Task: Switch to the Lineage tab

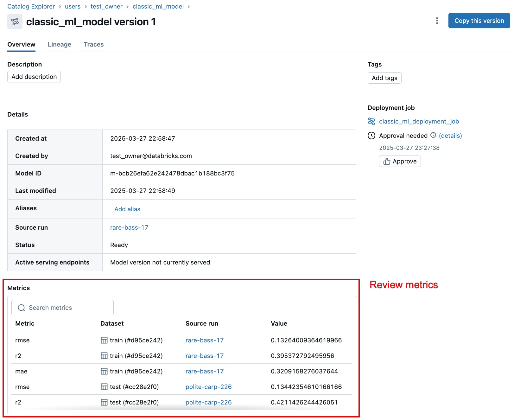Action: 59,44
